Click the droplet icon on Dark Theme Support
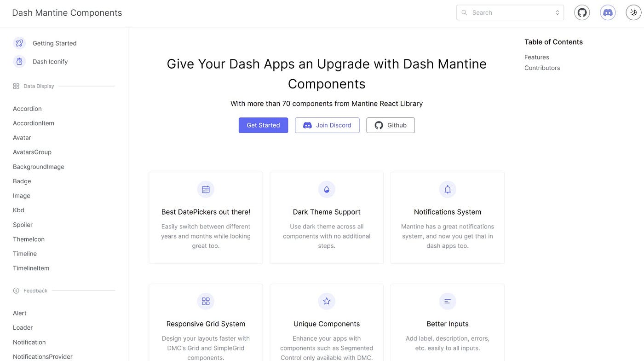644x361 pixels. pos(327,189)
